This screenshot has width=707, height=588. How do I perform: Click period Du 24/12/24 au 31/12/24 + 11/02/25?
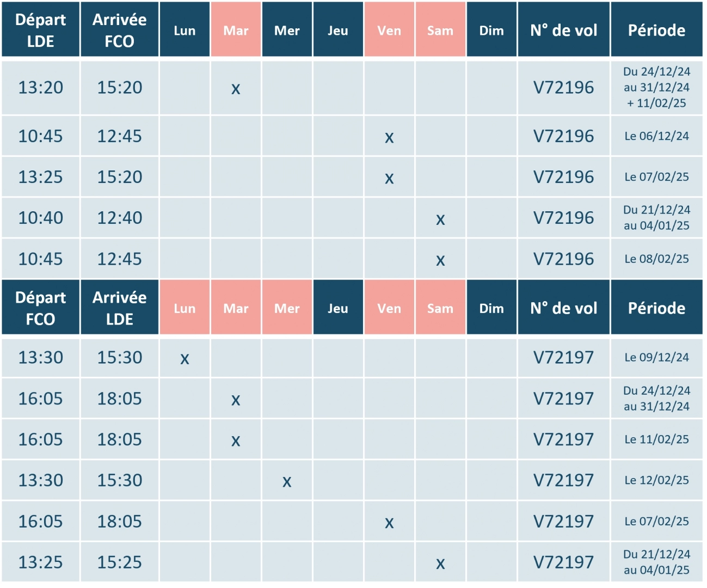(x=656, y=87)
